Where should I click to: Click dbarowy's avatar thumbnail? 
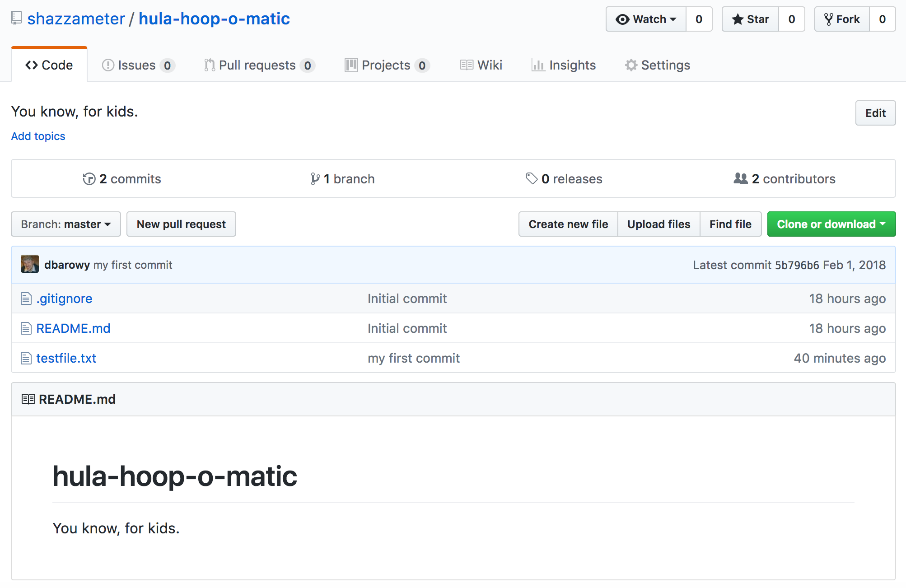tap(29, 264)
